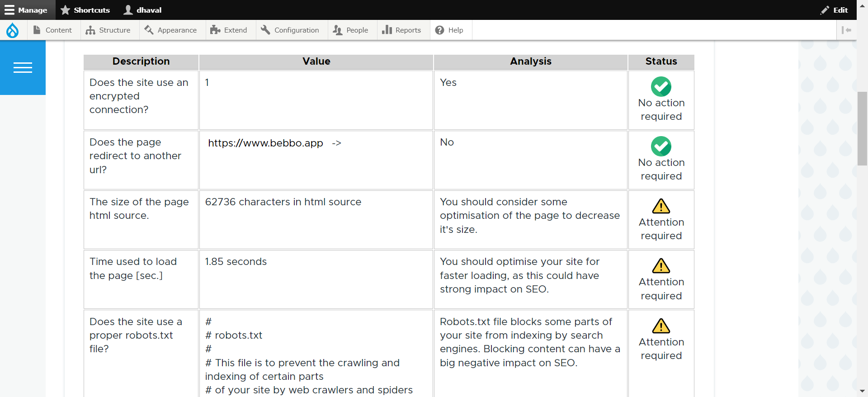The height and width of the screenshot is (397, 868).
Task: Click the Structure hierarchy icon
Action: [x=90, y=30]
